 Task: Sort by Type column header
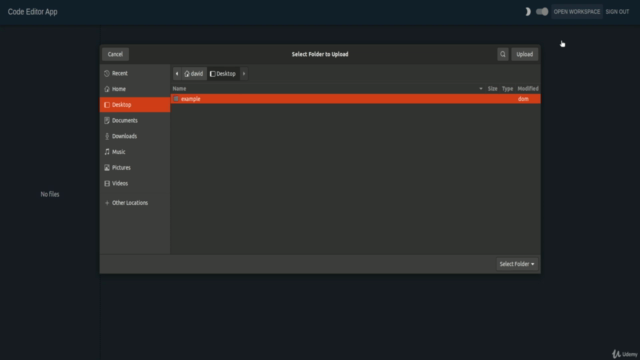507,89
